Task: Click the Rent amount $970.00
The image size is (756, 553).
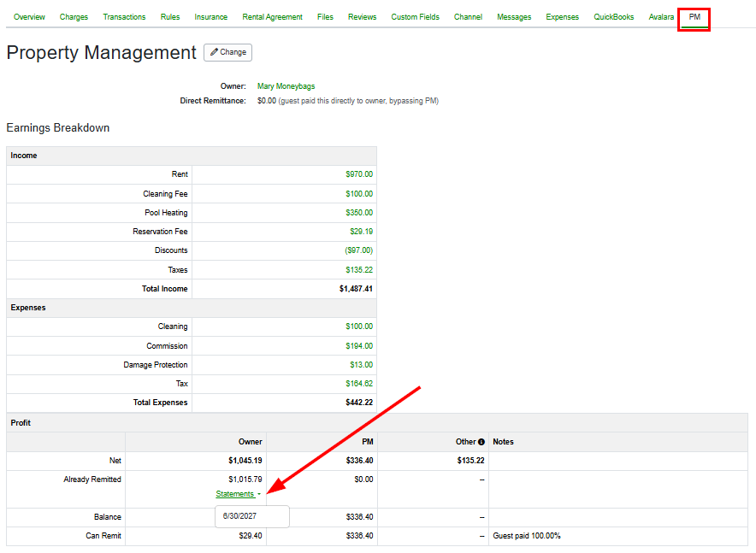Action: point(359,174)
